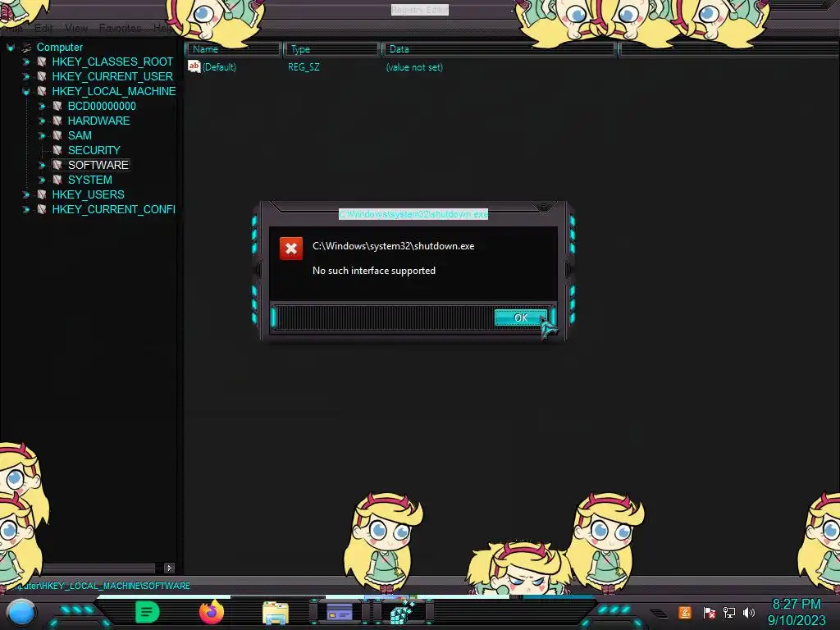The height and width of the screenshot is (630, 840).
Task: Switch to Registry Editor taskbar icon
Action: pyautogui.click(x=403, y=612)
